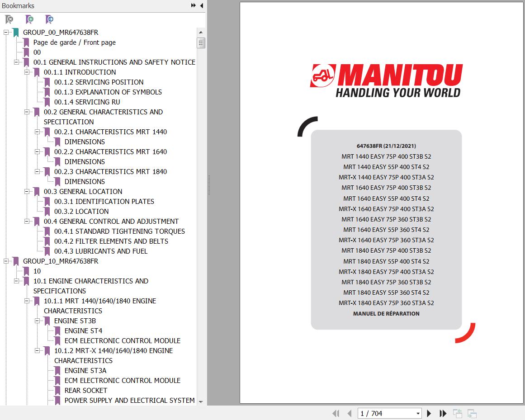The height and width of the screenshot is (420, 525).
Task: Click the add new bookmark icon
Action: pyautogui.click(x=29, y=19)
